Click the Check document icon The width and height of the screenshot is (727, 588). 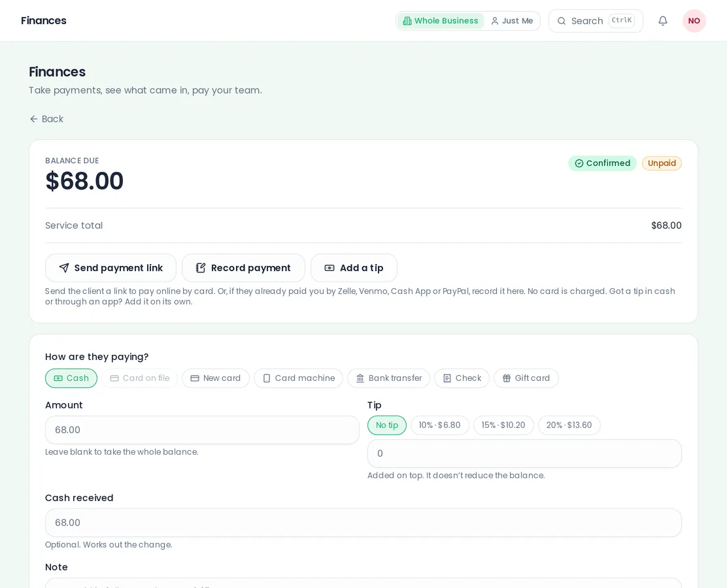click(447, 378)
